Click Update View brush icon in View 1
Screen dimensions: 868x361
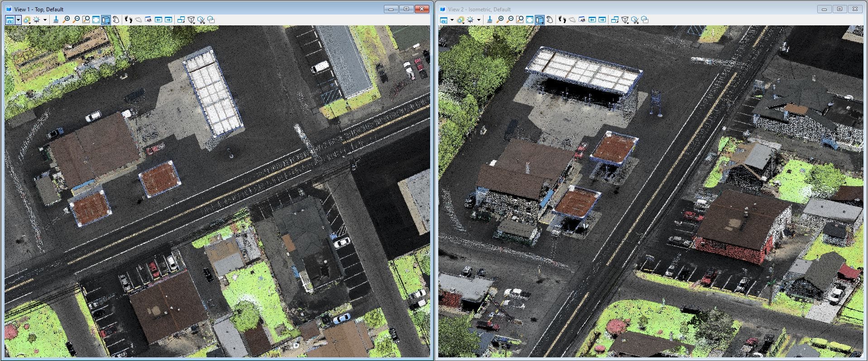[x=56, y=20]
